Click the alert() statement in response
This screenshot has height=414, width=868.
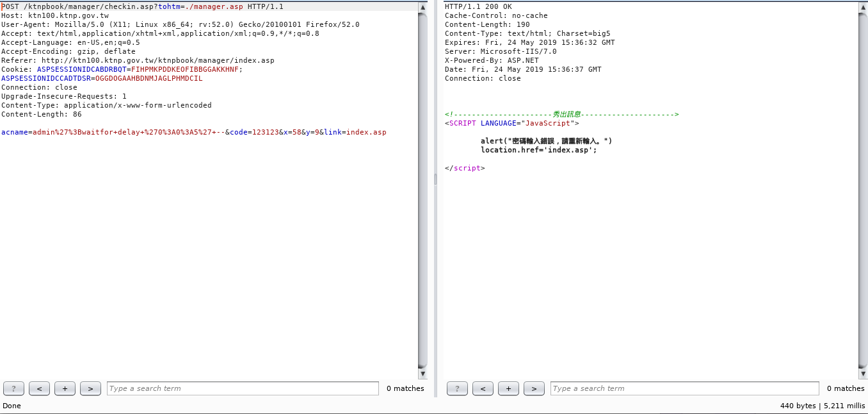click(x=547, y=141)
